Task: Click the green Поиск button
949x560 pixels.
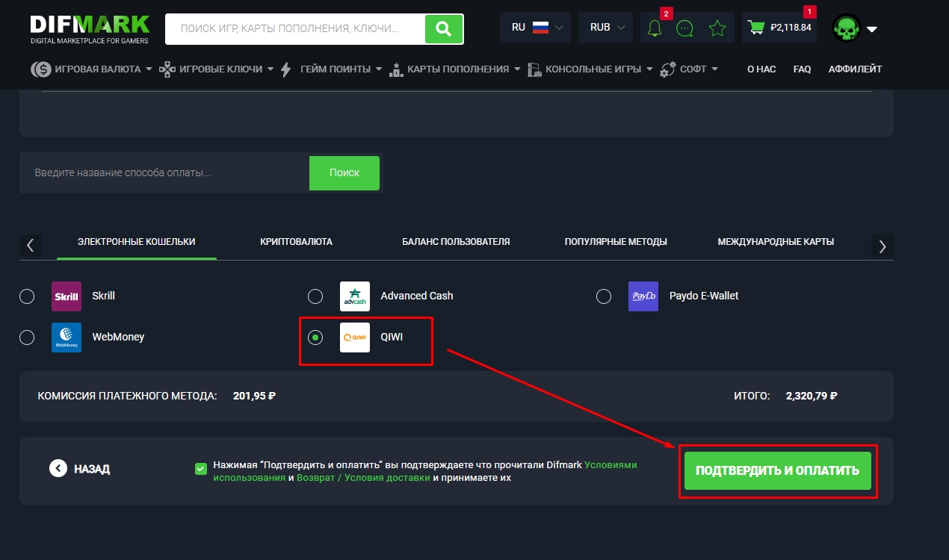Action: click(x=344, y=172)
